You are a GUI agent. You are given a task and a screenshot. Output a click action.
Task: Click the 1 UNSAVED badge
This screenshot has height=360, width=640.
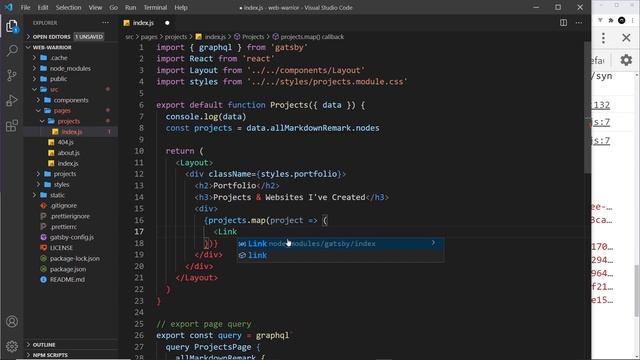89,37
